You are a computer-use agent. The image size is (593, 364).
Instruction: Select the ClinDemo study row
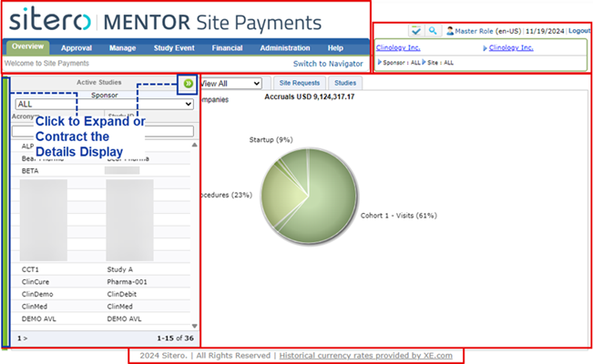100,294
